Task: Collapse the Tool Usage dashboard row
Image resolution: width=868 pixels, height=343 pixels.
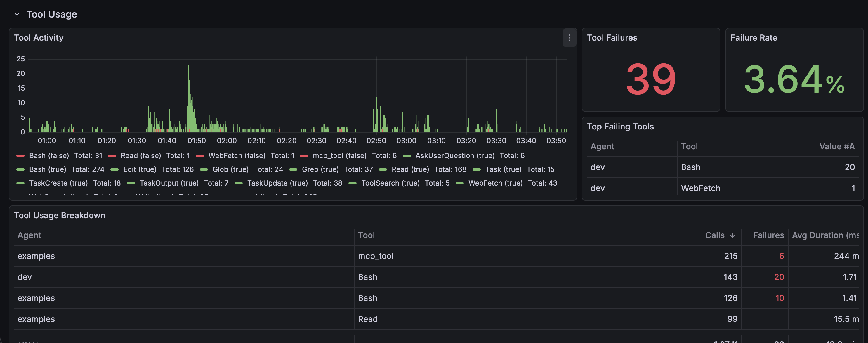Action: 17,14
